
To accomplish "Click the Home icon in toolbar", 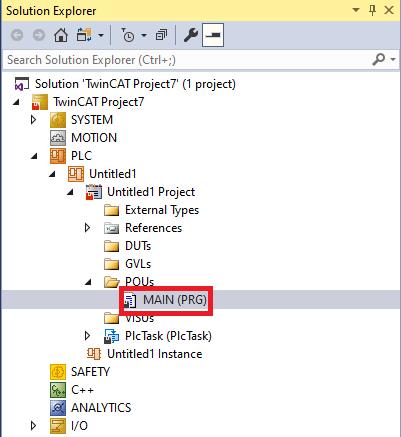I will [61, 35].
